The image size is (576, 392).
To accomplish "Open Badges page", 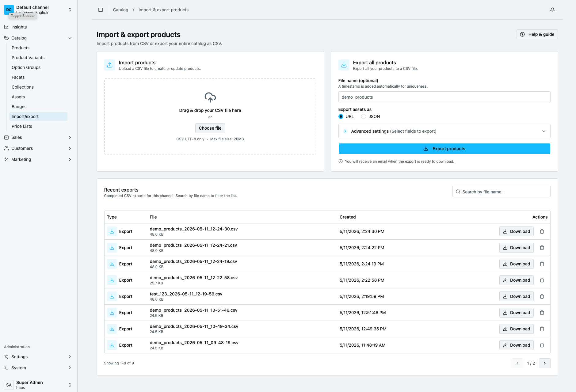I will point(19,107).
